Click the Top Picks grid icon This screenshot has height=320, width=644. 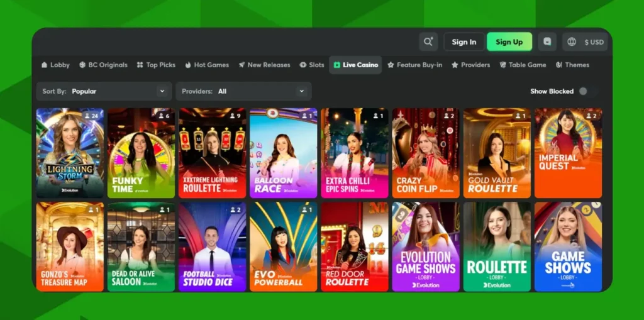click(x=140, y=65)
